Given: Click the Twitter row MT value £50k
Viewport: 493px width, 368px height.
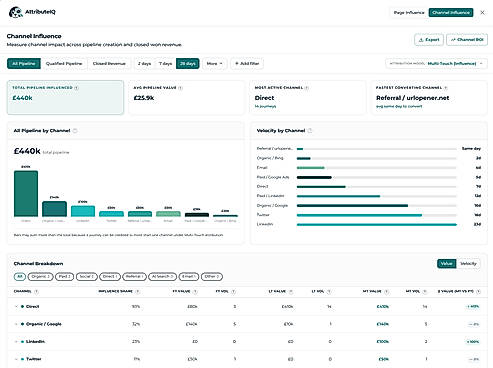Looking at the screenshot, I should [384, 359].
